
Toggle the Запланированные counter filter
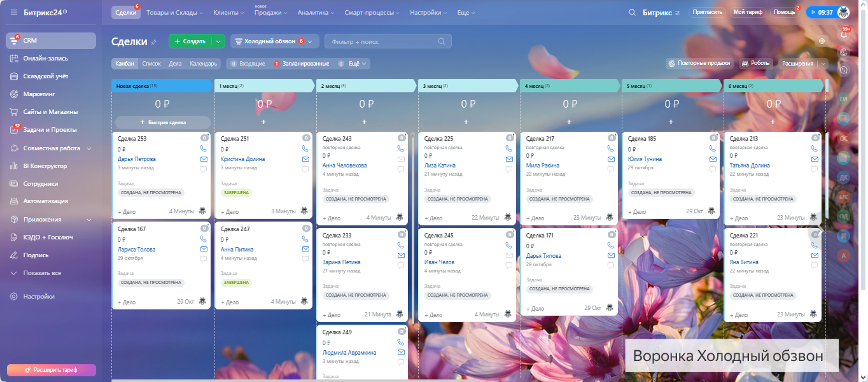click(x=302, y=64)
